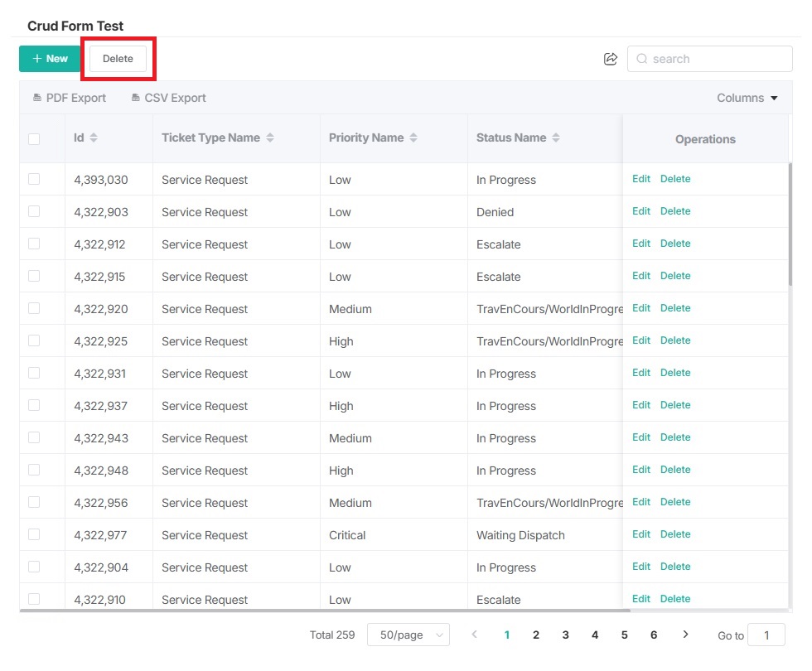Check the row checkbox for ticket 4,393,030

coord(34,179)
